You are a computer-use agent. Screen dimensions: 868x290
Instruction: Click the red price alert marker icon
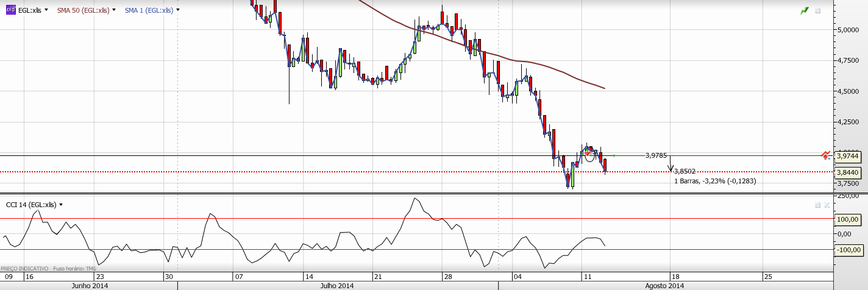pyautogui.click(x=825, y=155)
